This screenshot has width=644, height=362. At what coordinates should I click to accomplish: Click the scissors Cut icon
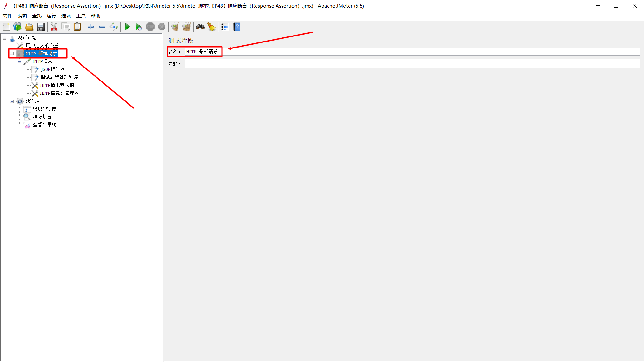point(54,27)
